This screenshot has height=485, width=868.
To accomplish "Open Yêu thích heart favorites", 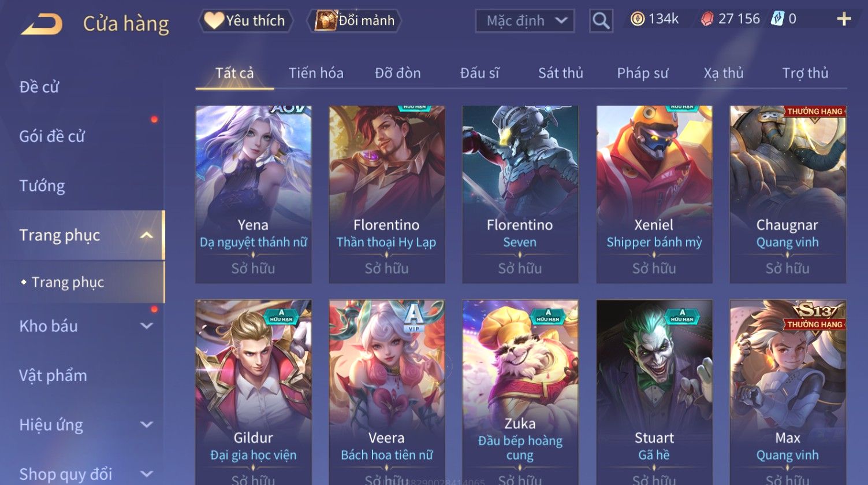I will [x=245, y=21].
